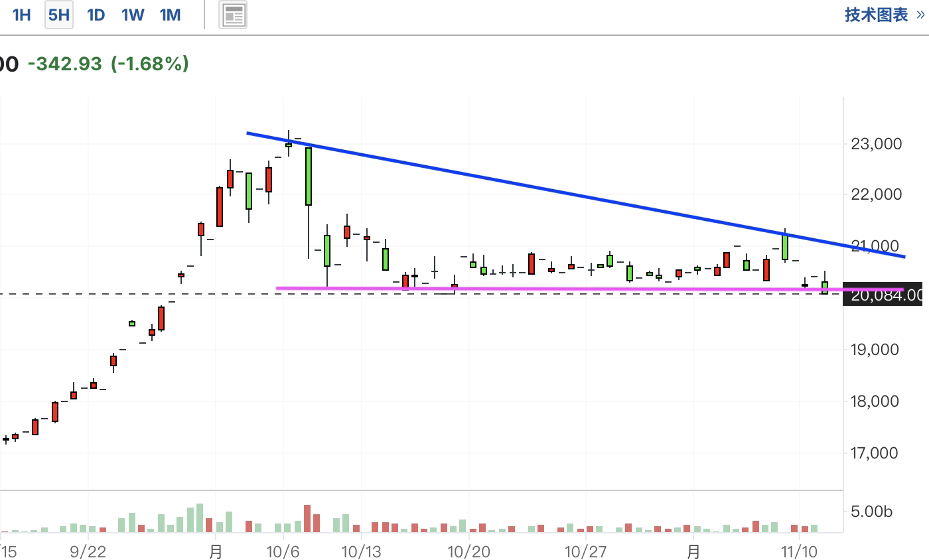Select the magenta horizontal support line
Image resolution: width=929 pixels, height=560 pixels.
(590, 289)
